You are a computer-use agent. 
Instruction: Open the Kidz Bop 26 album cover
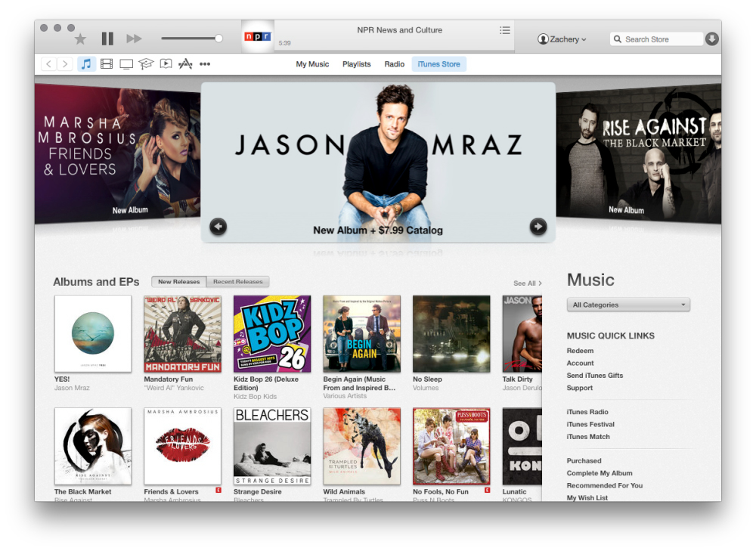272,333
